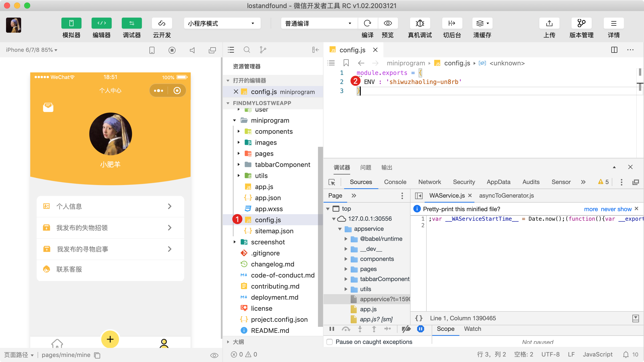Viewport: 644px width, 362px height.
Task: Click the add plus button in simulator
Action: pos(110,339)
